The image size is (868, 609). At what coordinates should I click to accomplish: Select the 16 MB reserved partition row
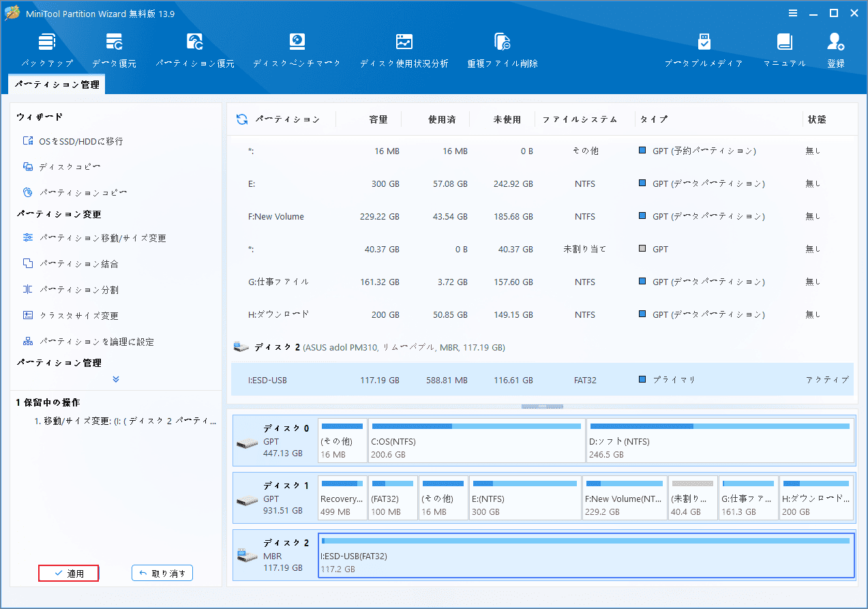point(542,151)
